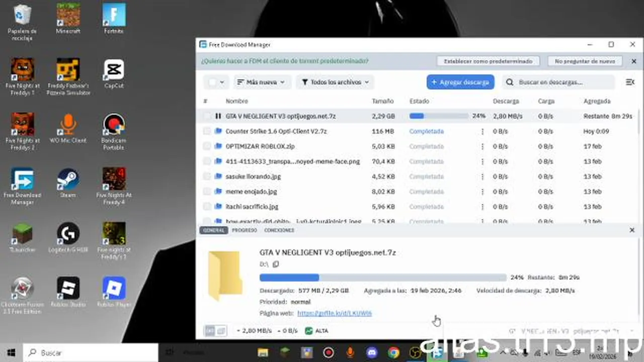This screenshot has width=644, height=362.
Task: Open File Explorer from the taskbar
Action: (x=262, y=352)
